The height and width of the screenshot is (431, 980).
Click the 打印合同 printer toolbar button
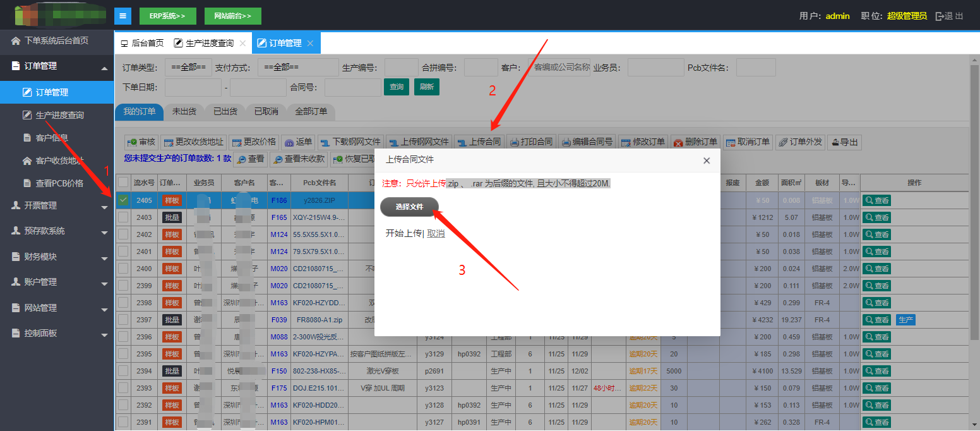(530, 142)
